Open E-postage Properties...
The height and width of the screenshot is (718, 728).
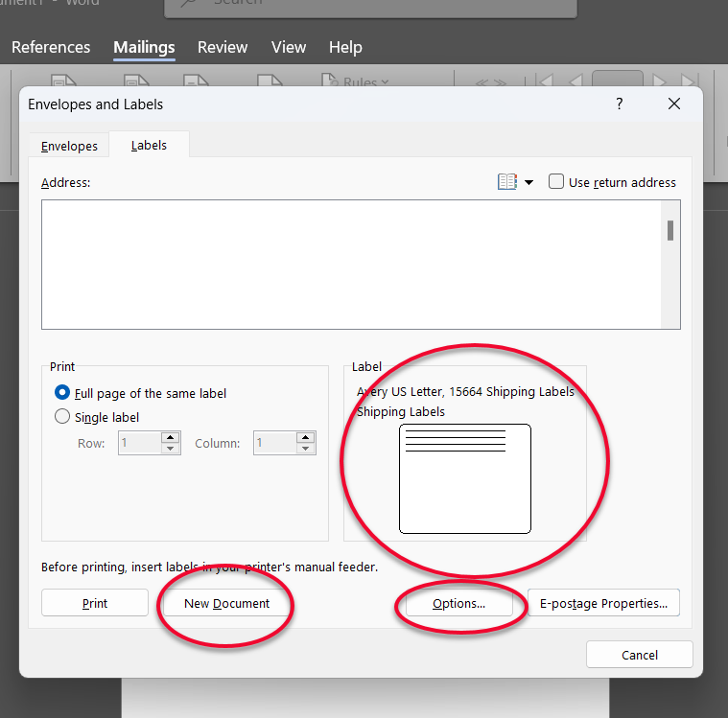tap(603, 603)
